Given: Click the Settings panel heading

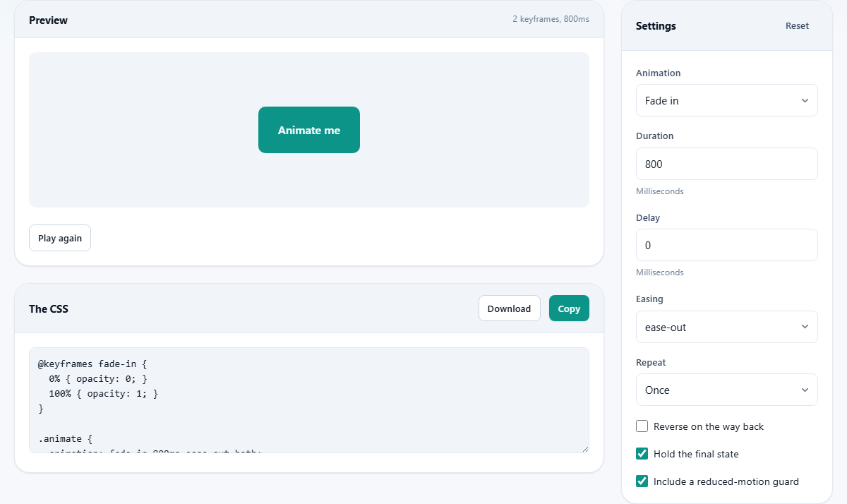Looking at the screenshot, I should [656, 26].
